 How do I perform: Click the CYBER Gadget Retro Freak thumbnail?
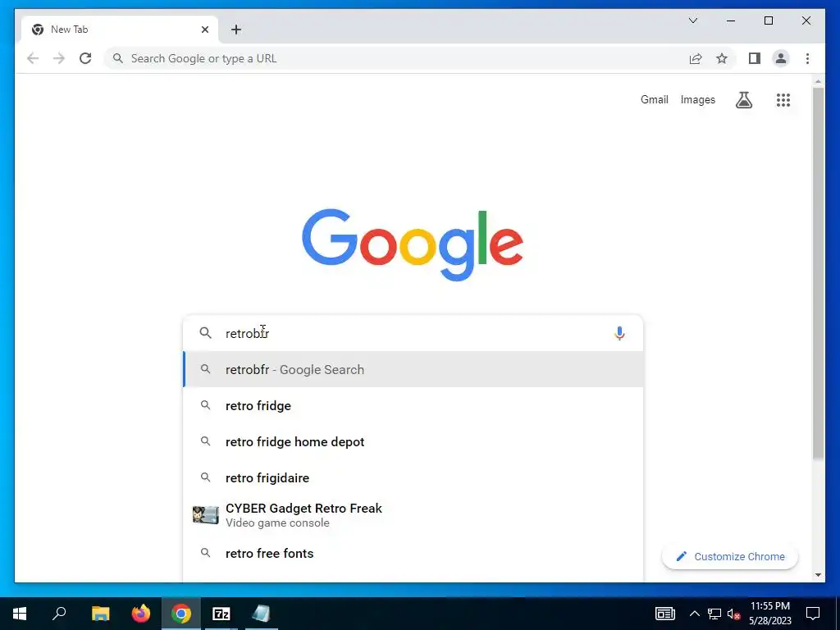(206, 515)
